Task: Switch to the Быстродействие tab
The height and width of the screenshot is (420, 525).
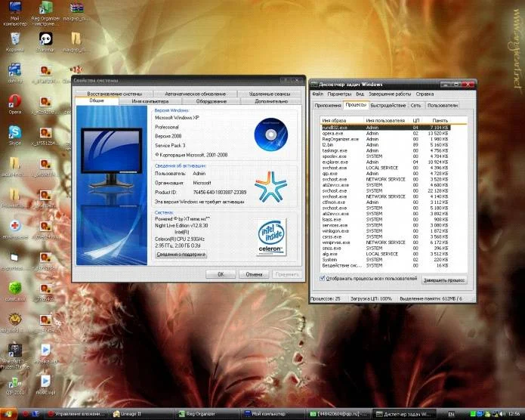Action: tap(388, 106)
